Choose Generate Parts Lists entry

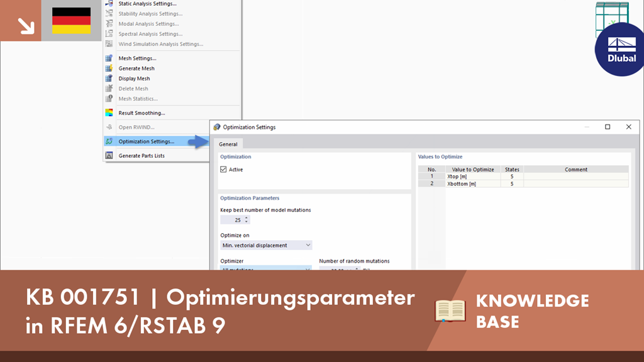(142, 156)
